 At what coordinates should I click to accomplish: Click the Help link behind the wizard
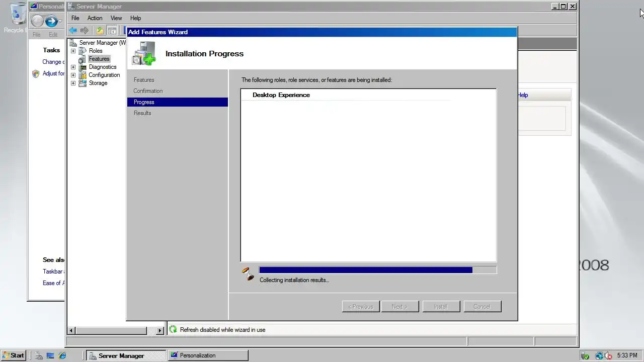[523, 95]
